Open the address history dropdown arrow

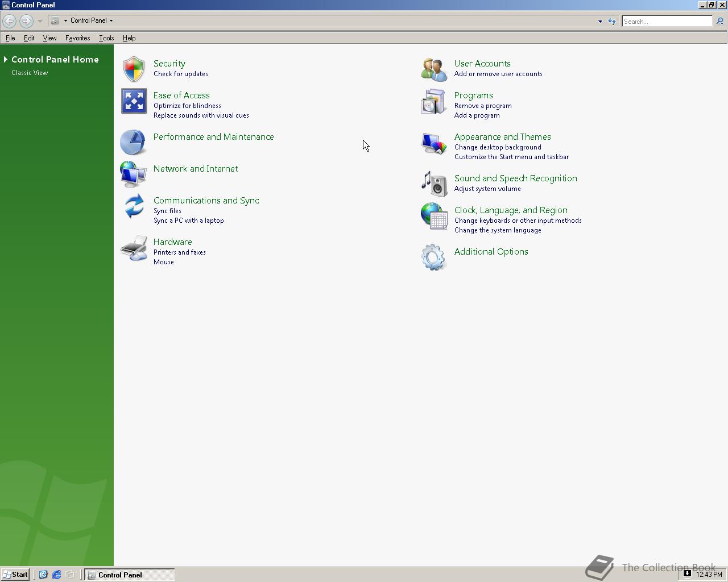click(600, 21)
